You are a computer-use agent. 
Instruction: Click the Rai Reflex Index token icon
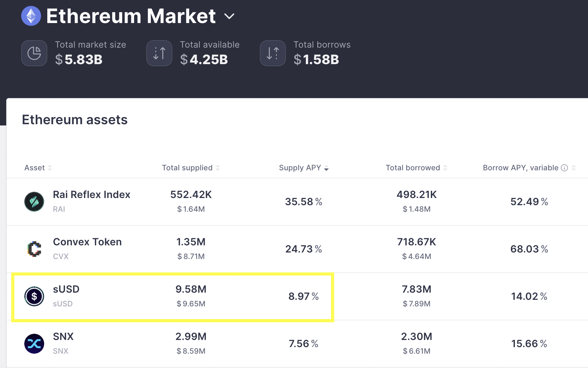[34, 202]
